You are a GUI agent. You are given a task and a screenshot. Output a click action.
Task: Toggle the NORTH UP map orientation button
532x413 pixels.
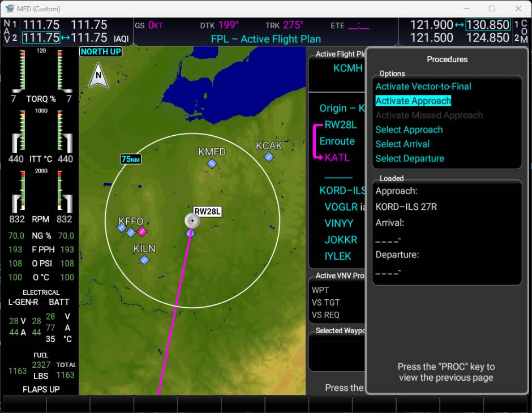pyautogui.click(x=101, y=51)
